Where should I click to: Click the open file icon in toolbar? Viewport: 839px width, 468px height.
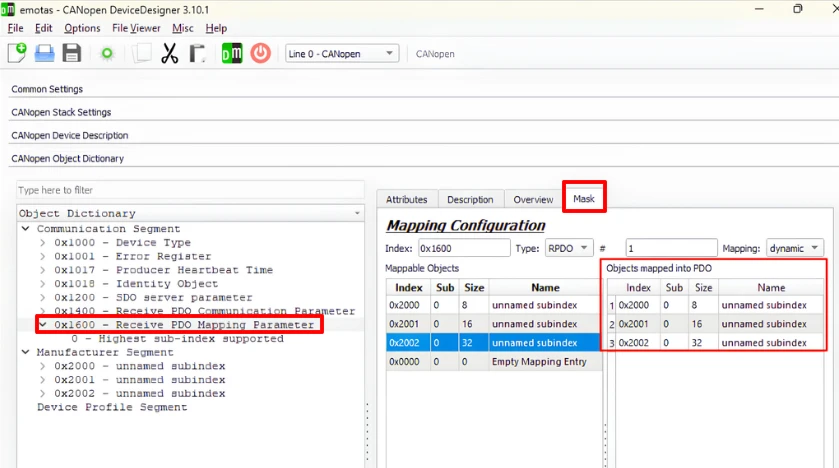(x=44, y=53)
